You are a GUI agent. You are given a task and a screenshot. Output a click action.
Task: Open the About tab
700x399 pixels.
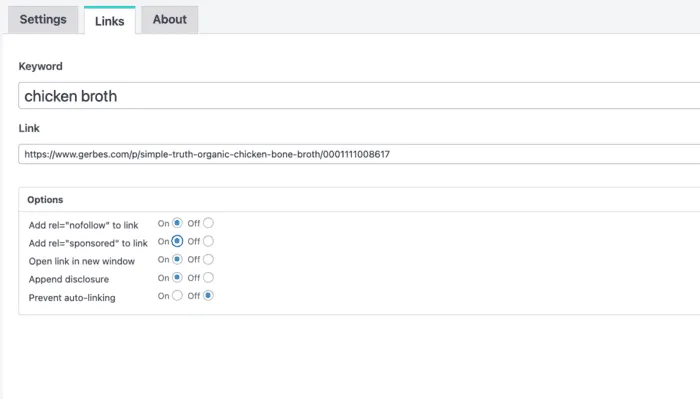pyautogui.click(x=170, y=20)
